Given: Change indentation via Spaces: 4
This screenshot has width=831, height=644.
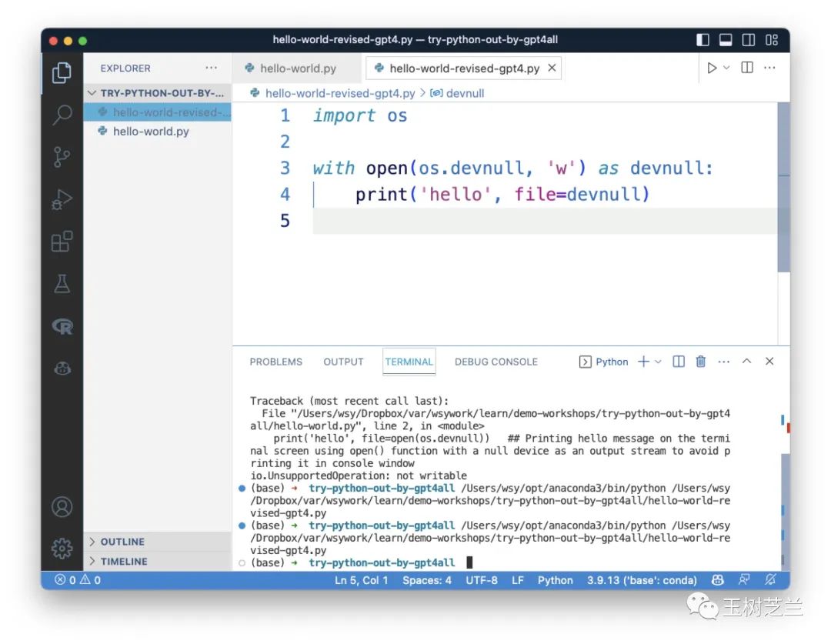Looking at the screenshot, I should click(426, 580).
